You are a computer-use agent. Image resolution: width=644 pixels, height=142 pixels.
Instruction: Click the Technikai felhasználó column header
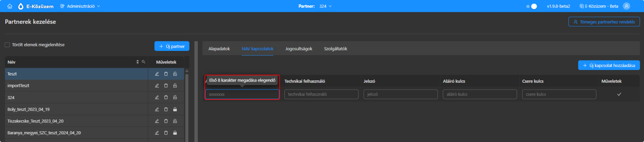pos(305,81)
